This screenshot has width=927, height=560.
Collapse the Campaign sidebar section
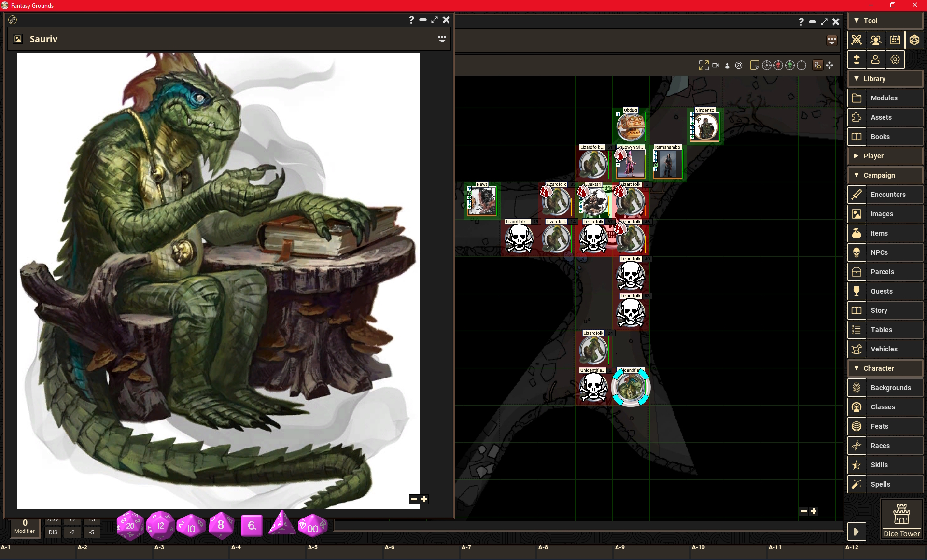point(885,175)
